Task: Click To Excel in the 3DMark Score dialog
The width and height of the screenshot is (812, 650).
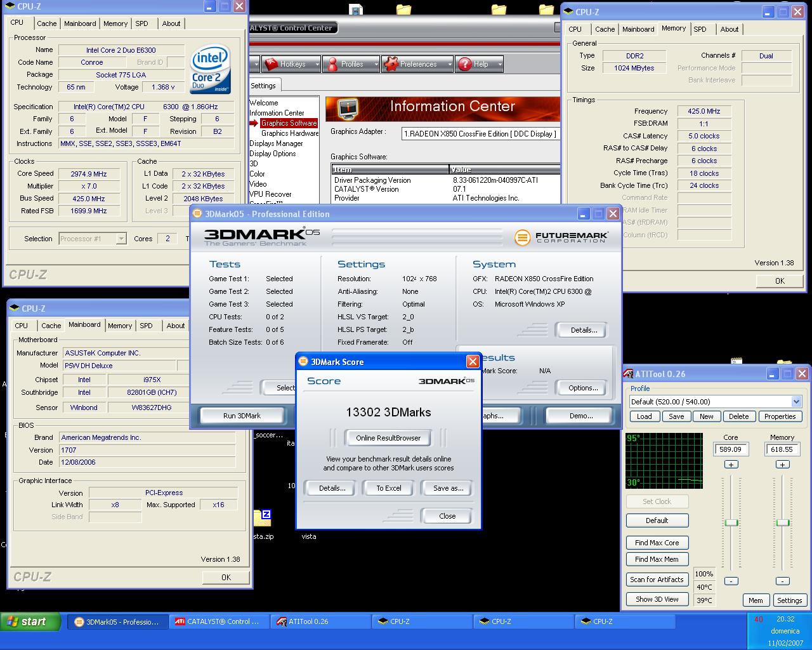Action: 389,488
